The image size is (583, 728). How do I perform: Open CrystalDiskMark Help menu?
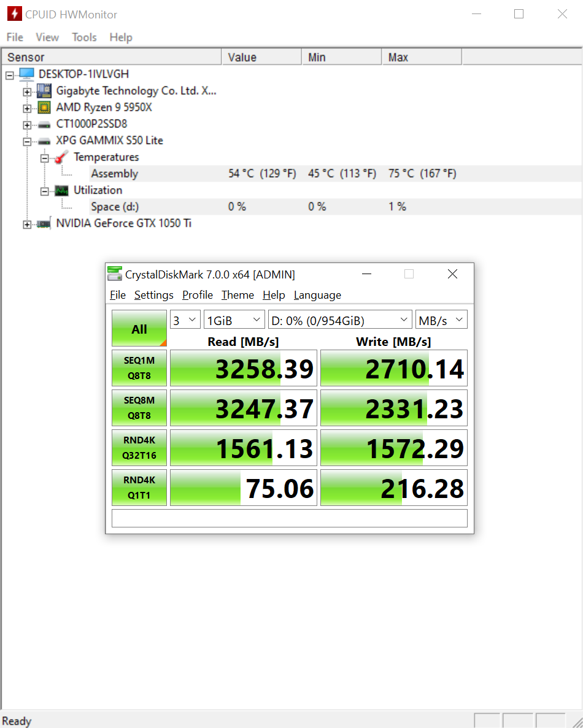(274, 295)
